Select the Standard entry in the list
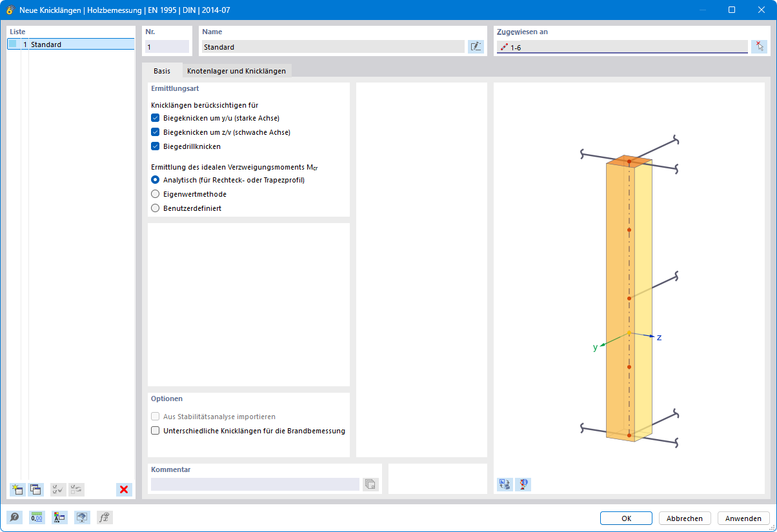 click(71, 44)
